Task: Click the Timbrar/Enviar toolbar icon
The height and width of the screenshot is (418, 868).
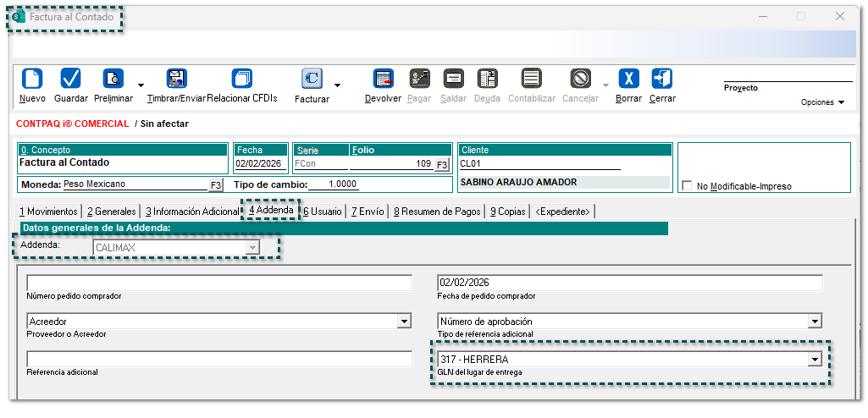Action: 176,79
